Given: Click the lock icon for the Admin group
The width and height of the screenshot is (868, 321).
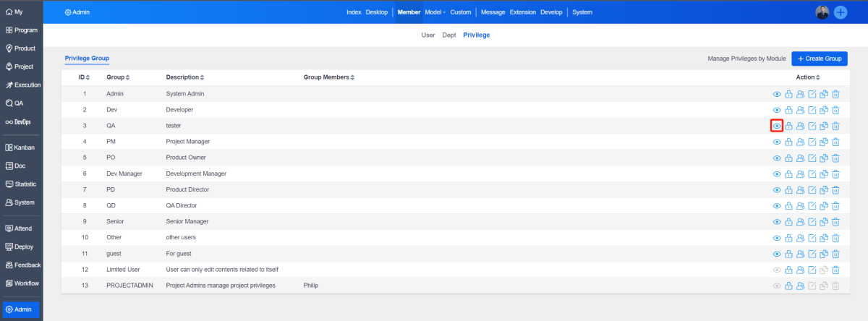Looking at the screenshot, I should click(x=788, y=94).
